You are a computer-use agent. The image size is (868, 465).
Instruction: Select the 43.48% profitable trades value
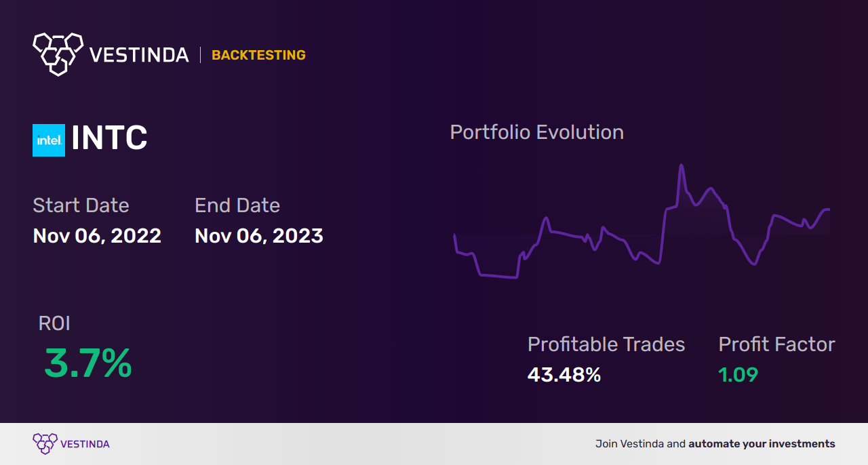click(564, 375)
